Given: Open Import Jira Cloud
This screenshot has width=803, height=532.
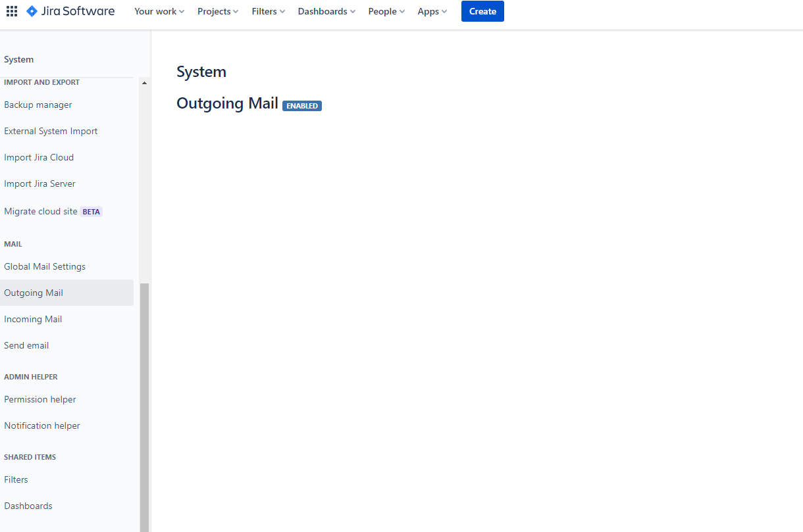Looking at the screenshot, I should [38, 157].
